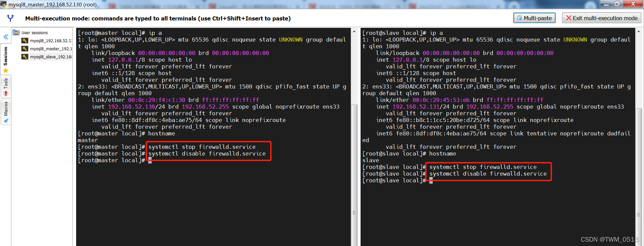The image size is (644, 246).
Task: Click the master terminal prompt cursor
Action: (x=150, y=160)
